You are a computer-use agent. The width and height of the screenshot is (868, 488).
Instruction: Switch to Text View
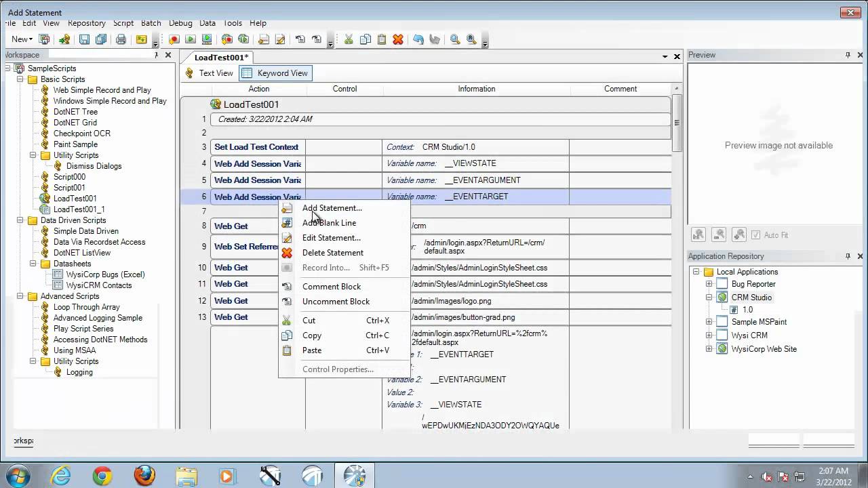(209, 73)
